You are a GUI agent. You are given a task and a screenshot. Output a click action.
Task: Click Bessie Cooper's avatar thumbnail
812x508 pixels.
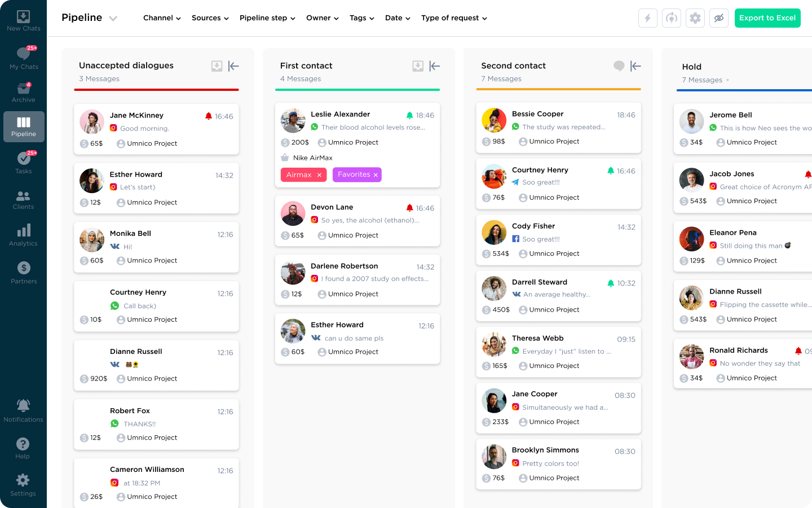tap(494, 120)
